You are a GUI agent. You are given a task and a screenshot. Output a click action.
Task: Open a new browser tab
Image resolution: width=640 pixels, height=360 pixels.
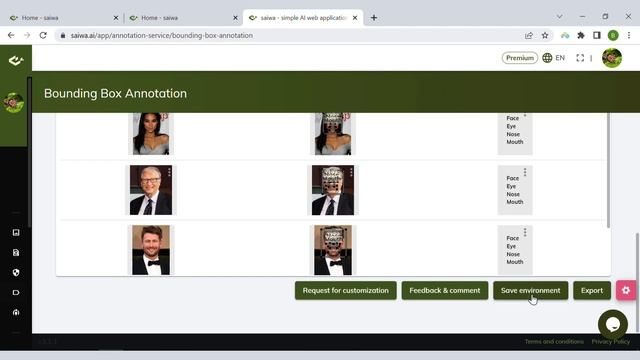(374, 18)
